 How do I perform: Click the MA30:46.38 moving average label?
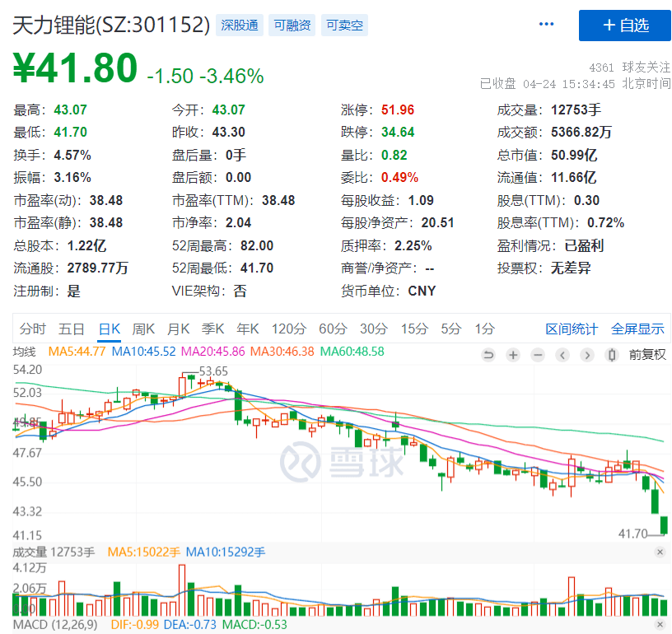point(282,352)
